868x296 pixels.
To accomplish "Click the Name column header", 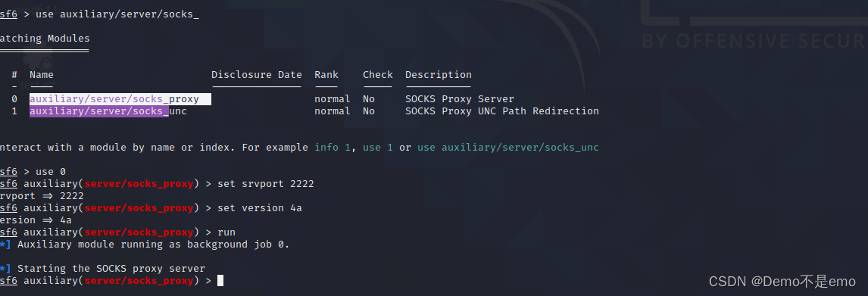I will [x=42, y=75].
